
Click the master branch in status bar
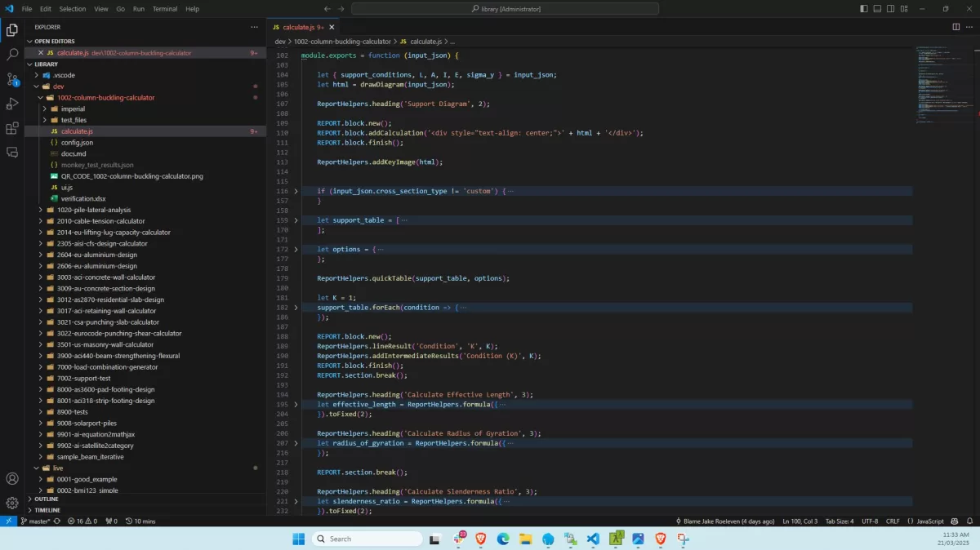point(36,521)
